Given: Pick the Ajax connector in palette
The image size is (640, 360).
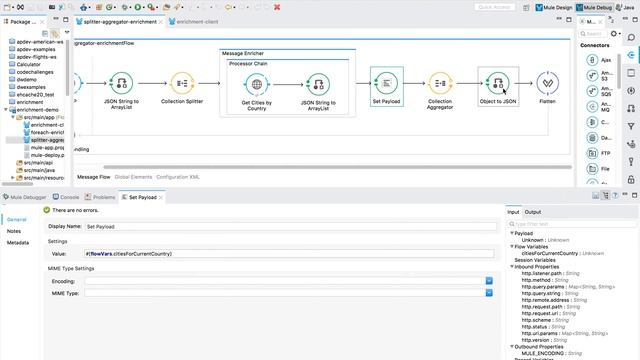Looking at the screenshot, I should click(598, 60).
